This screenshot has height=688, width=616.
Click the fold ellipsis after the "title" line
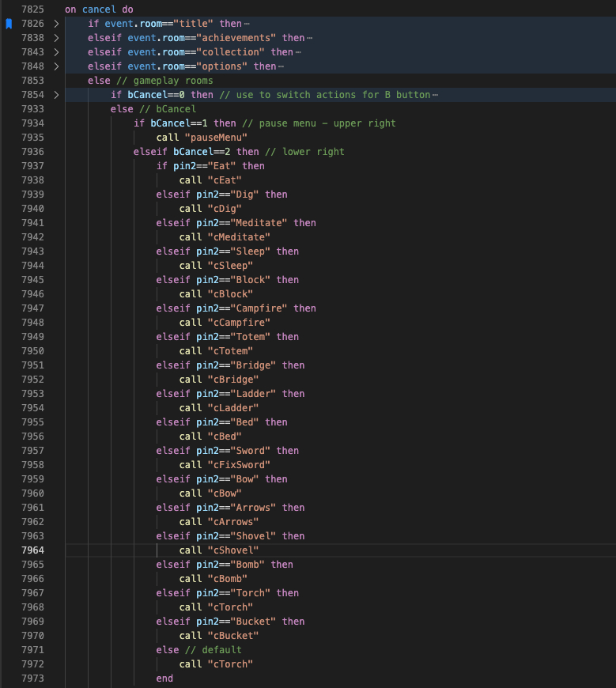(248, 24)
